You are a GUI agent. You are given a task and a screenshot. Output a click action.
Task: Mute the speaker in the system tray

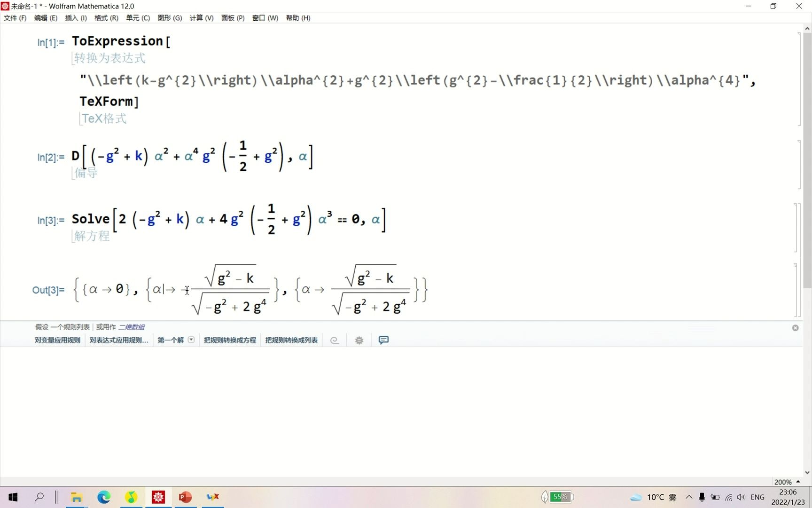point(741,497)
